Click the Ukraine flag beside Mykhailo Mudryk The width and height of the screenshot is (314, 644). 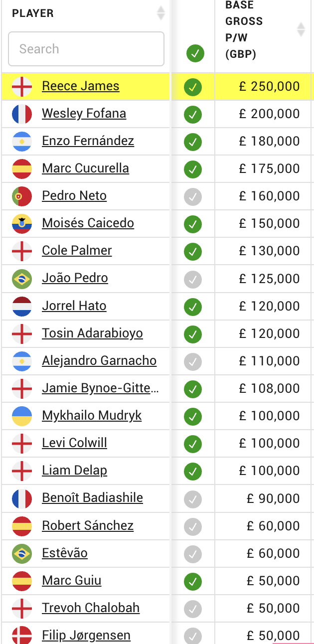(x=22, y=416)
